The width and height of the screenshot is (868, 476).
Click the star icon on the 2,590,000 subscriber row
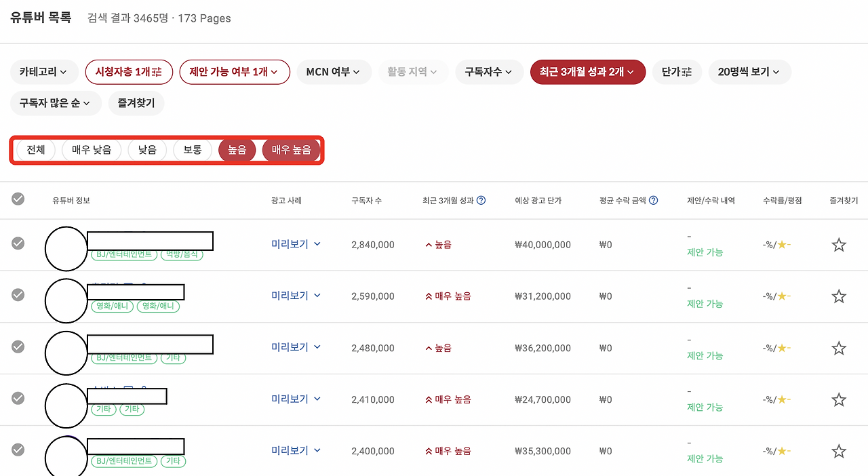pyautogui.click(x=839, y=296)
